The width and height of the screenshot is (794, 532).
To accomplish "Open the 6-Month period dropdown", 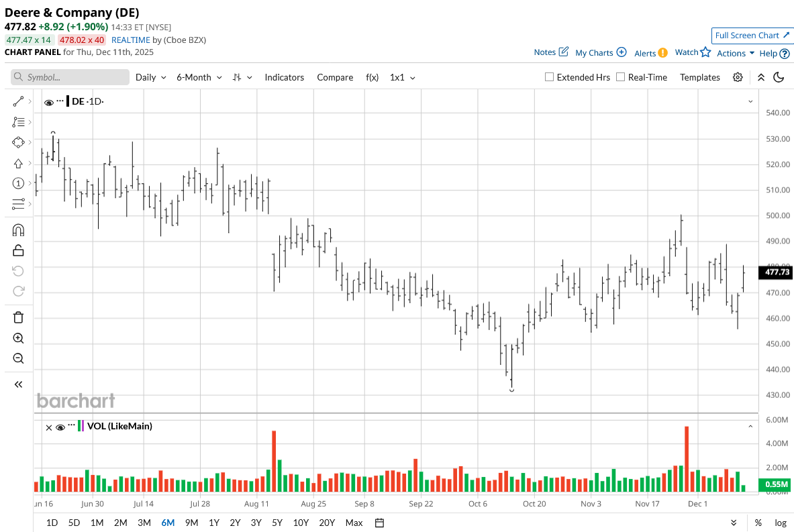I will [199, 77].
